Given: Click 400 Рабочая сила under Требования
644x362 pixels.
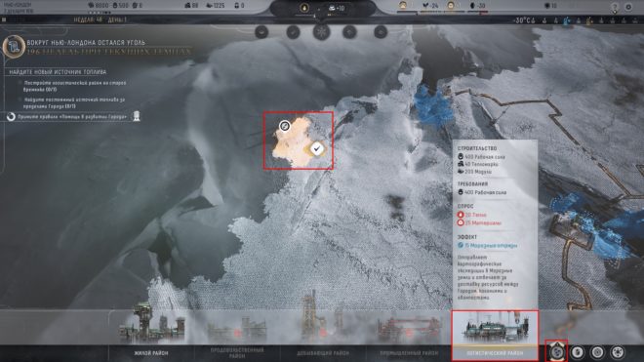Looking at the screenshot, I should (x=482, y=192).
